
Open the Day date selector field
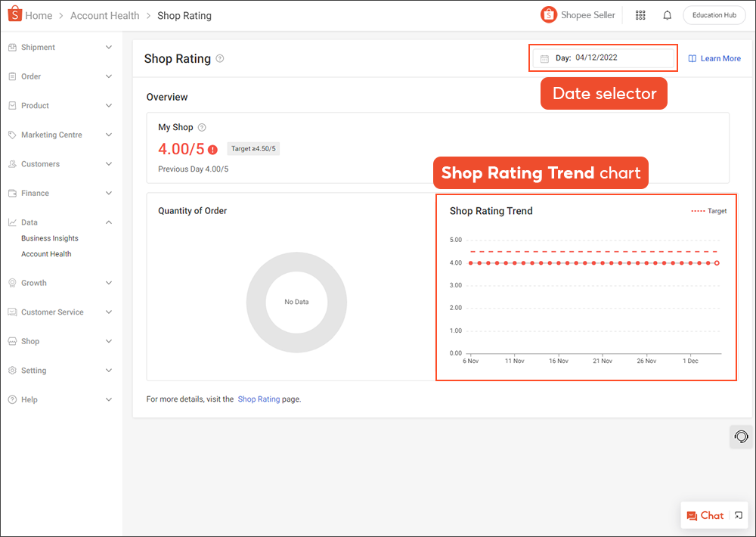(x=603, y=58)
